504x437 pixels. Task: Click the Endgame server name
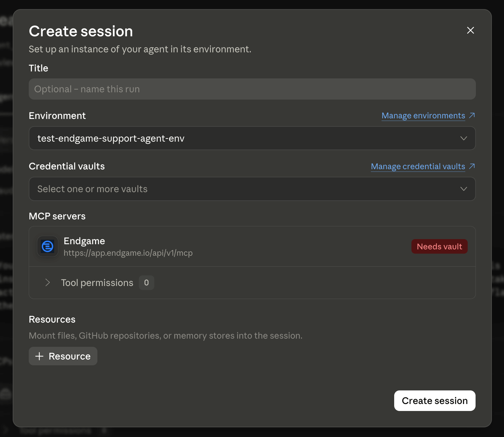point(84,241)
